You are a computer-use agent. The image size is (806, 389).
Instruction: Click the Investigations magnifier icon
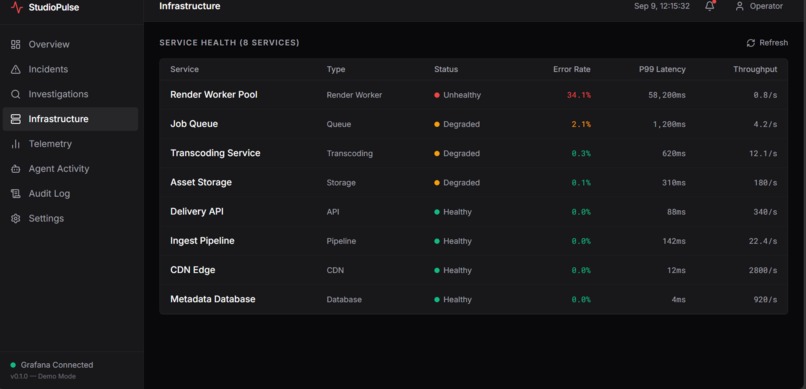[x=15, y=95]
